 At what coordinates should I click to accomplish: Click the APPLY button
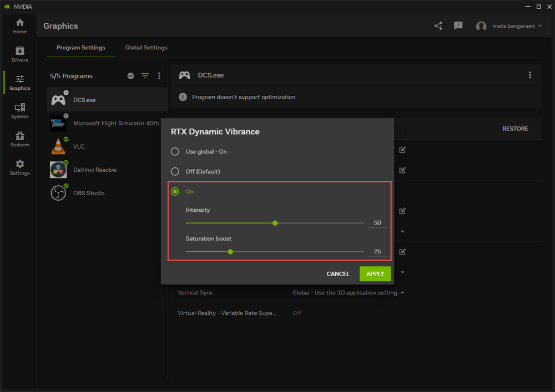[x=375, y=274]
